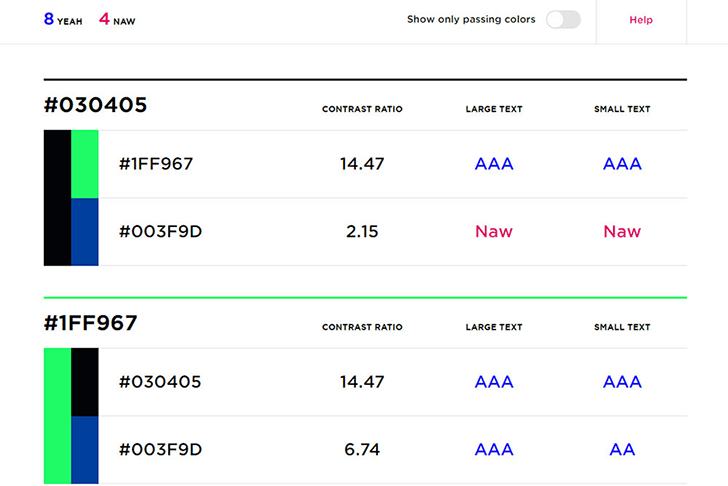Select the #030405 section heading

95,105
